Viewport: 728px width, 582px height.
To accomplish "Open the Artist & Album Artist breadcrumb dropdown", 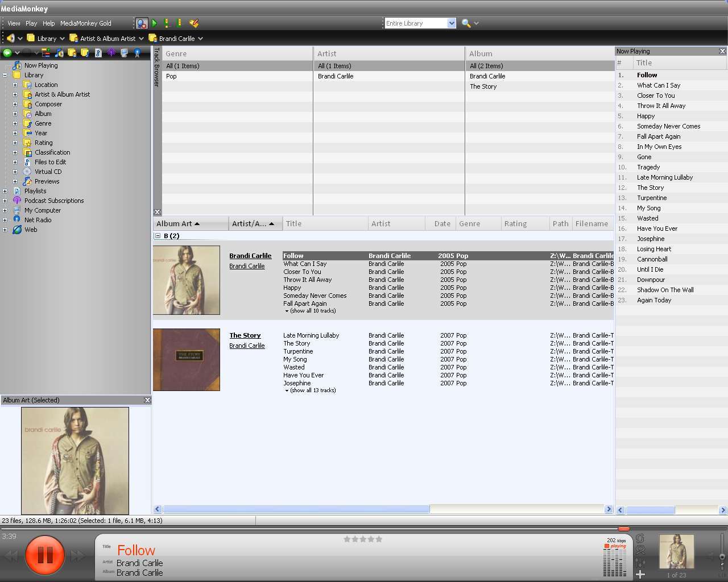I will pyautogui.click(x=141, y=39).
